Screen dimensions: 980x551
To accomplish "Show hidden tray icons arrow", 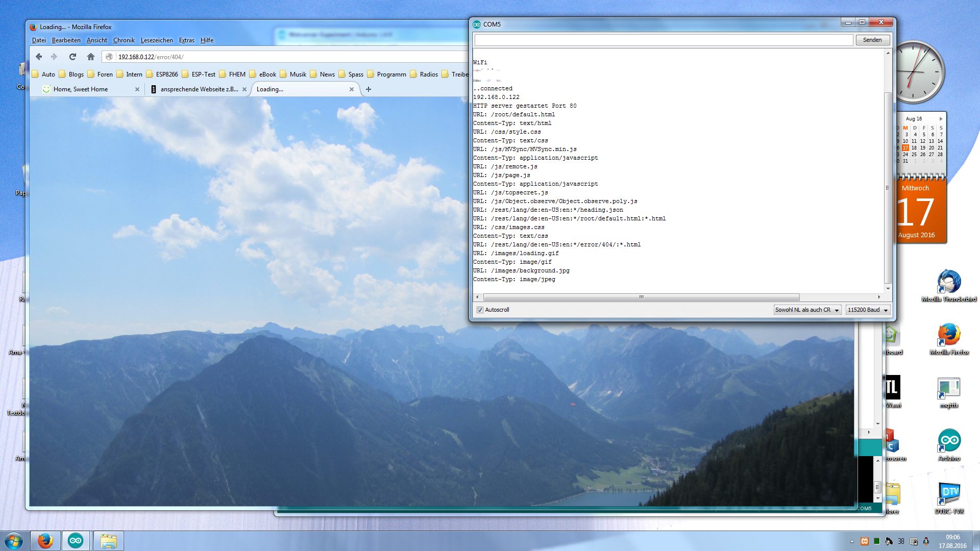I will pos(852,541).
